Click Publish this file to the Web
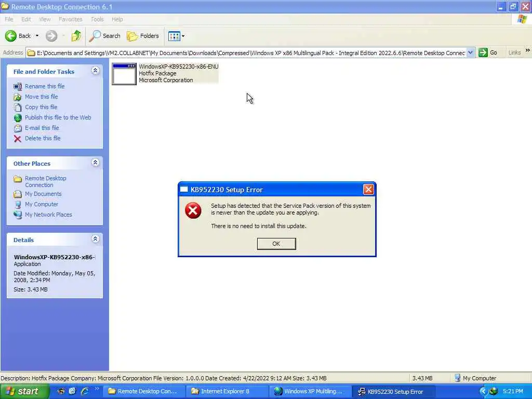532x399 pixels. [58, 117]
